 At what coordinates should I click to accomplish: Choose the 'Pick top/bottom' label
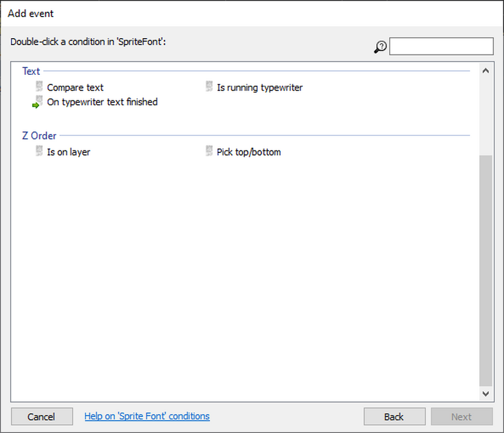pyautogui.click(x=249, y=152)
